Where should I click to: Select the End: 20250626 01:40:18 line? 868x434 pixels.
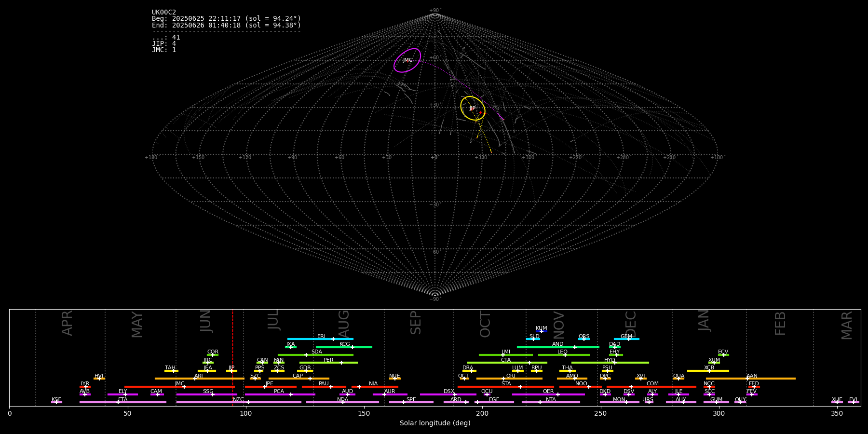coord(226,25)
